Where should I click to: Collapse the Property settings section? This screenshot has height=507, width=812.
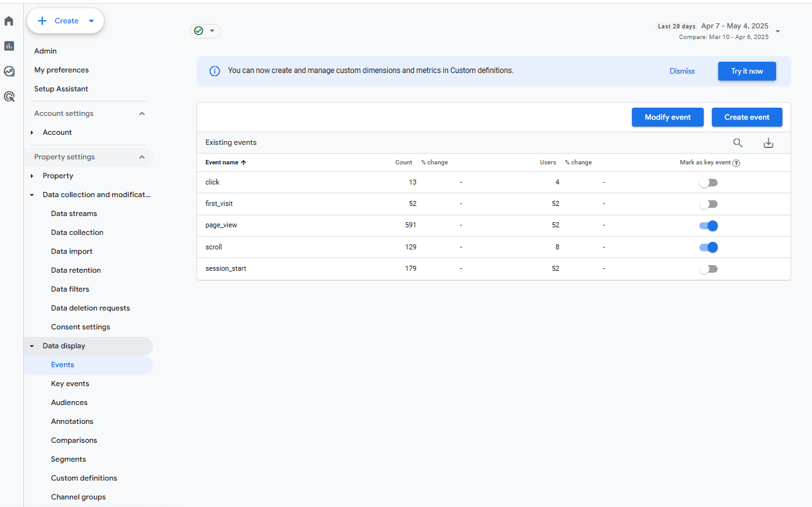(x=142, y=157)
